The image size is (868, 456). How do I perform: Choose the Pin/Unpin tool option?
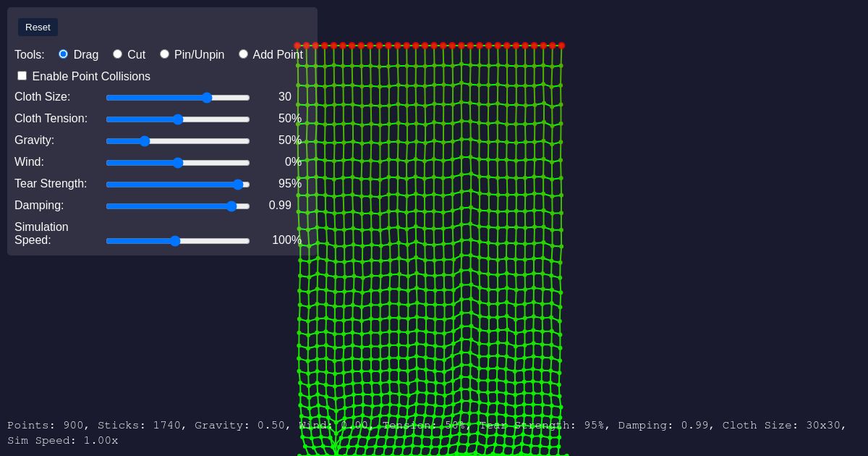[x=164, y=54]
